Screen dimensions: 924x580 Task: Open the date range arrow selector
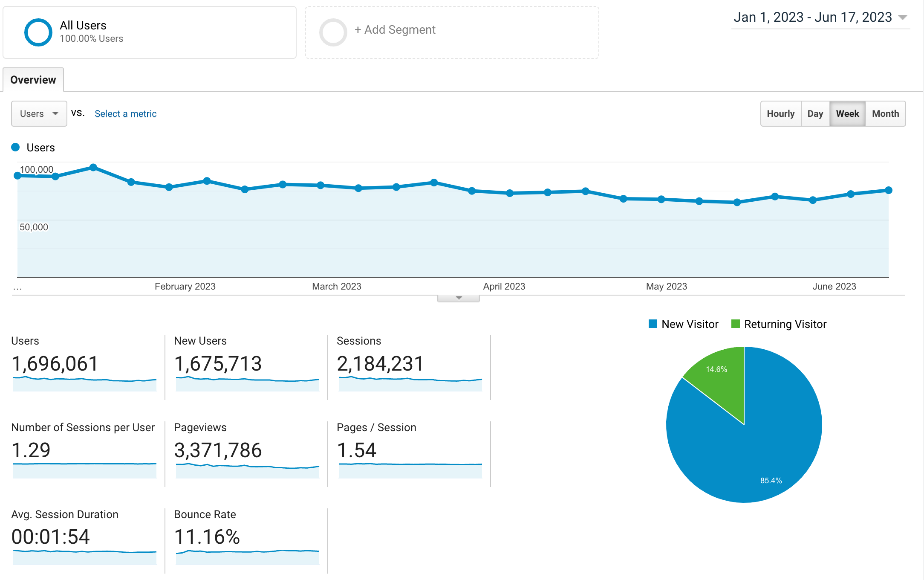pyautogui.click(x=902, y=17)
